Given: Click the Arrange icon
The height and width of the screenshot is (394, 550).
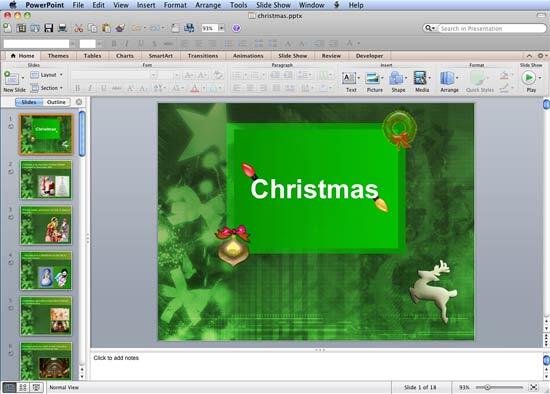Looking at the screenshot, I should pos(447,78).
